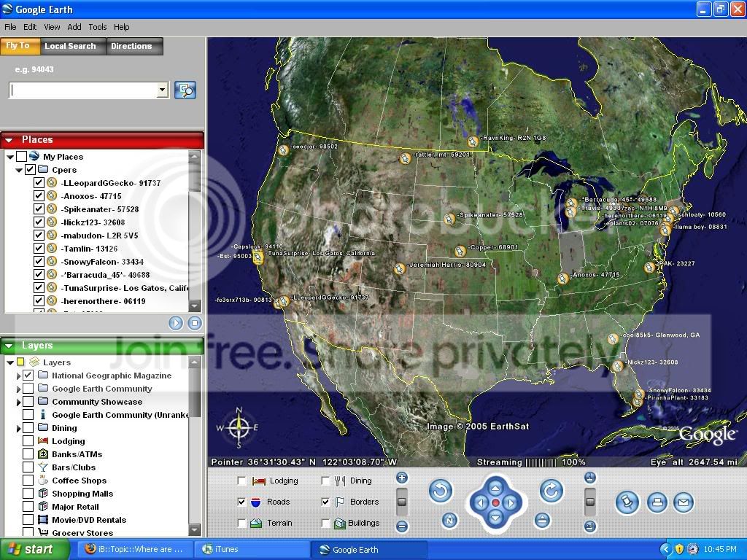
Task: Switch to Firefox iB::Topic taskbar button
Action: coord(135,550)
